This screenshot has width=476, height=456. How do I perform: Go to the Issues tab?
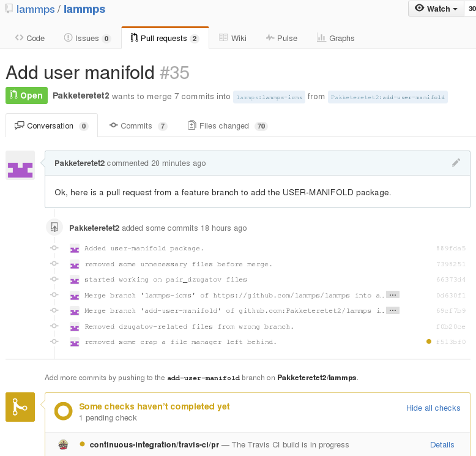point(87,38)
